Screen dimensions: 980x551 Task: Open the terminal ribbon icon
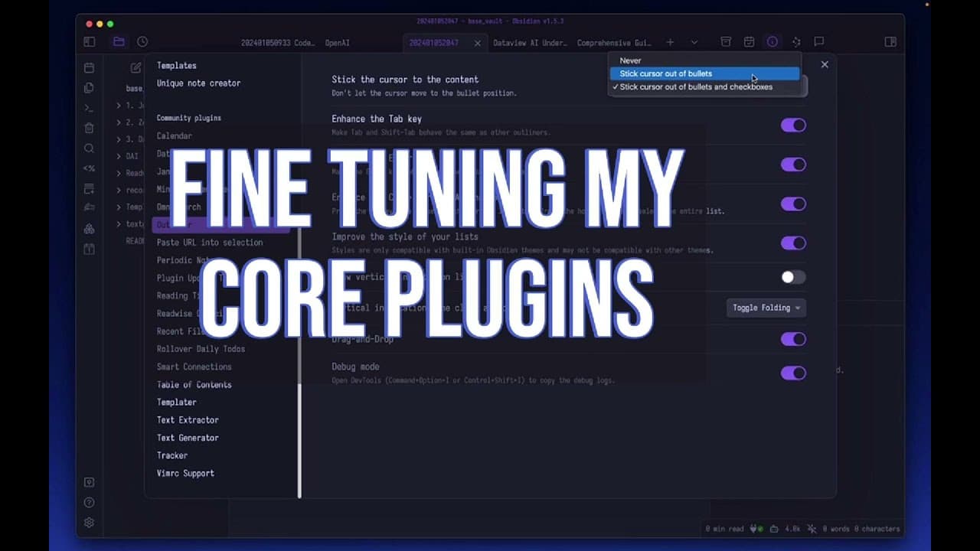89,107
